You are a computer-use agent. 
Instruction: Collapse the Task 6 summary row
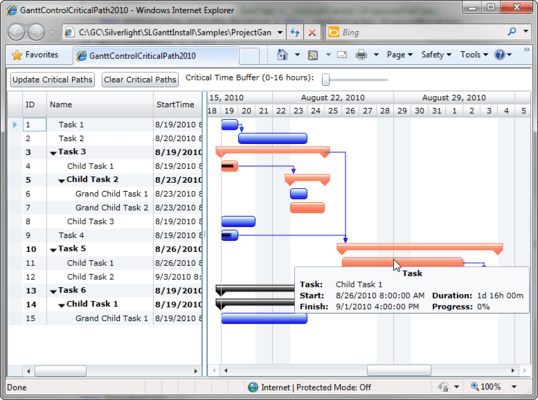coord(53,292)
